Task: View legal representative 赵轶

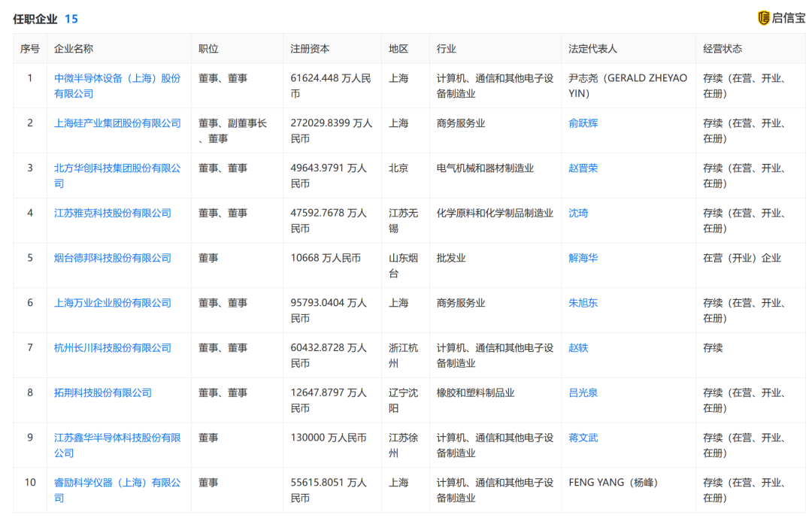Action: click(578, 348)
